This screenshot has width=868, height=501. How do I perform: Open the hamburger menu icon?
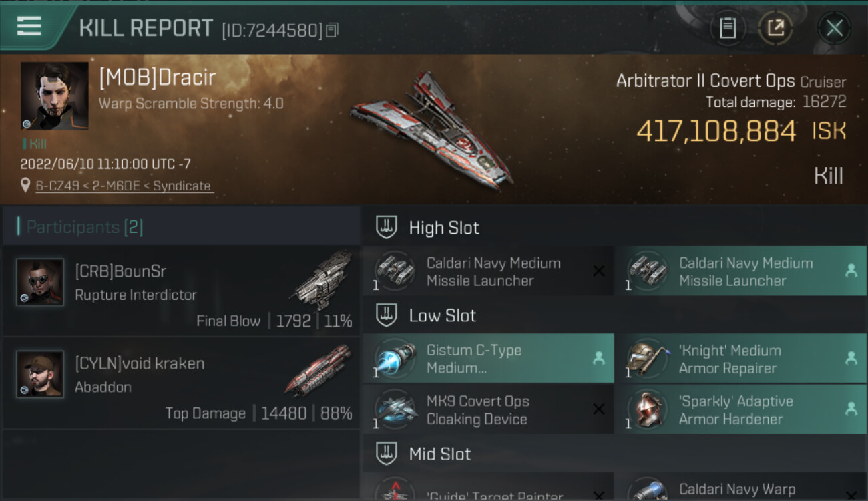click(29, 27)
